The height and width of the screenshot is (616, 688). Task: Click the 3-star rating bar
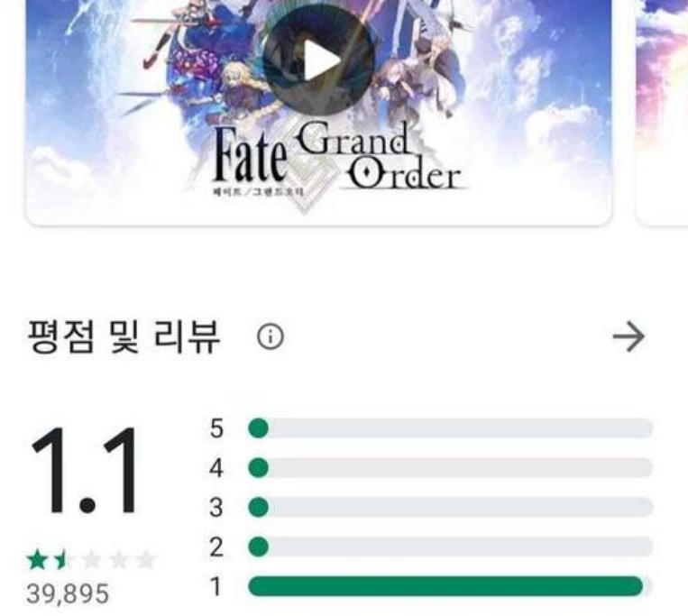coord(451,507)
